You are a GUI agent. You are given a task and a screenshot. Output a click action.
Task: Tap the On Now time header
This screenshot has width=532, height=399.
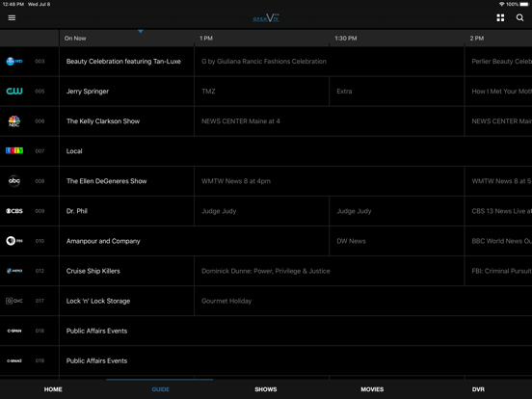click(x=75, y=39)
